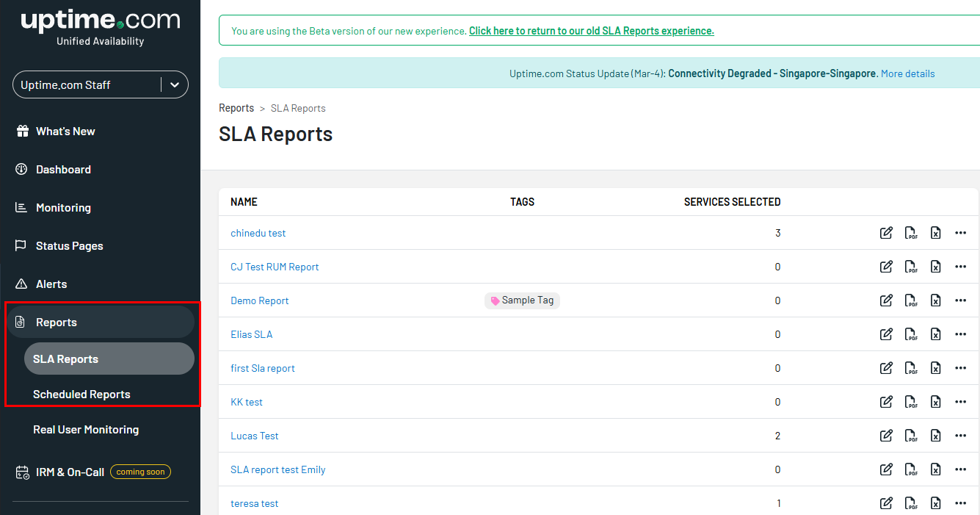Export Elias SLA to Excel
The height and width of the screenshot is (515, 980).
[x=936, y=334]
